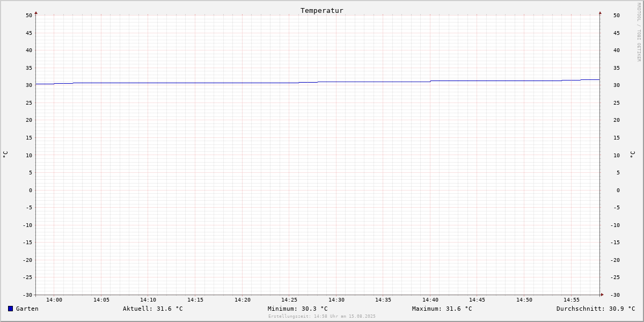Image resolution: width=644 pixels, height=322 pixels.
Task: Click the 14:50 time axis label
Action: pyautogui.click(x=524, y=300)
